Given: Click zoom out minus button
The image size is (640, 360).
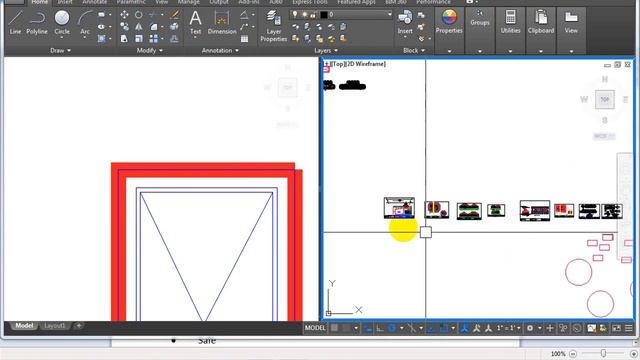Looking at the screenshot, I should tap(573, 353).
